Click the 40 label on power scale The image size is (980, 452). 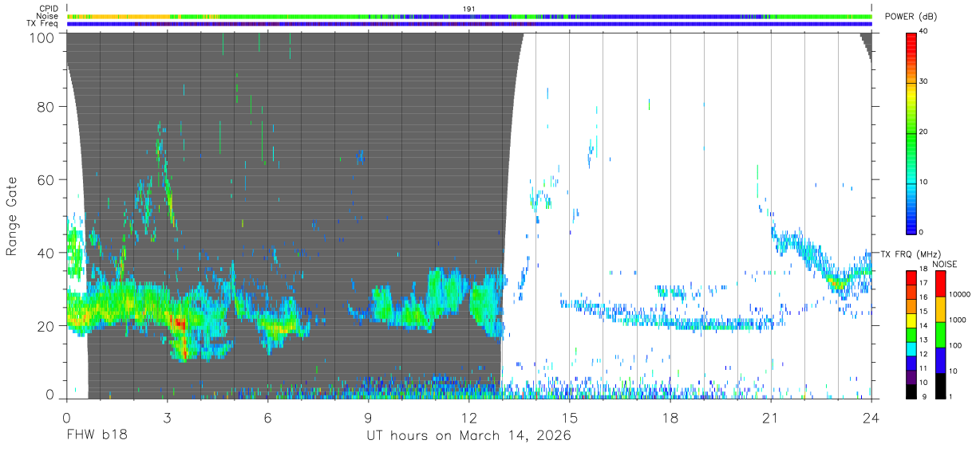click(923, 31)
